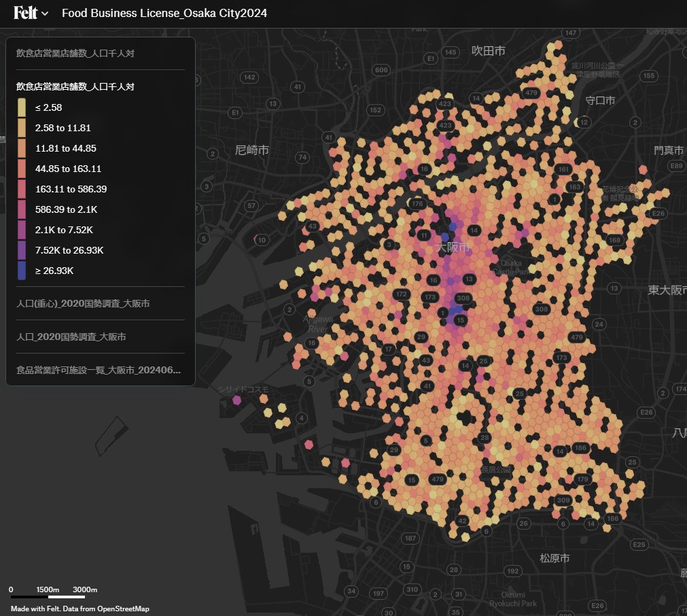Click the route 176 road shield
This screenshot has width=687, height=616.
pos(417,203)
